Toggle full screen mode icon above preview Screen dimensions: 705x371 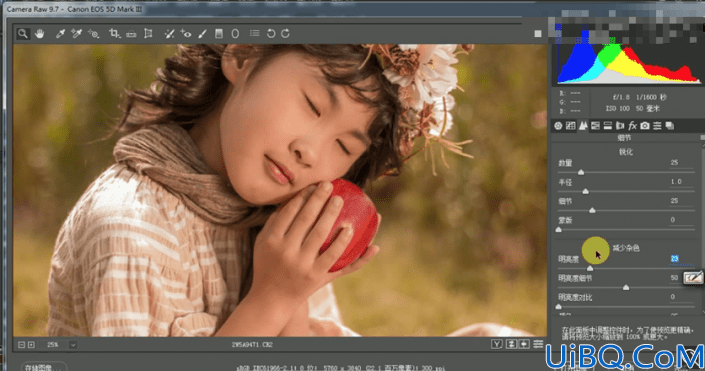pos(538,34)
